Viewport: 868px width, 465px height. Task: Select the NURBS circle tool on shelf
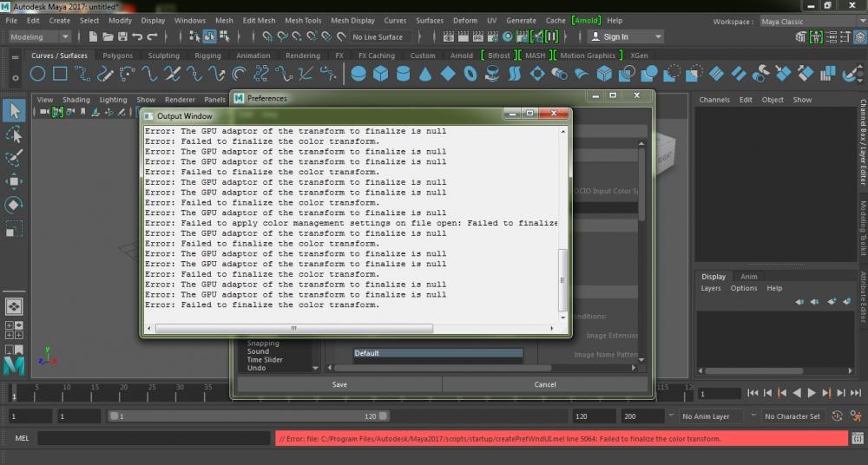point(37,75)
